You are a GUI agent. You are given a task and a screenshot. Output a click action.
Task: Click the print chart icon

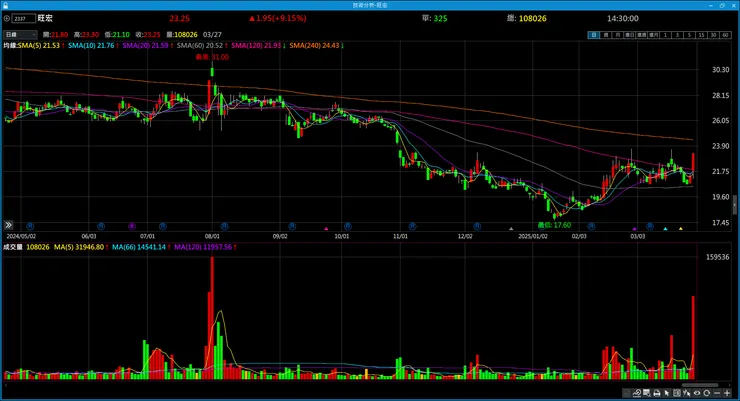[657, 393]
